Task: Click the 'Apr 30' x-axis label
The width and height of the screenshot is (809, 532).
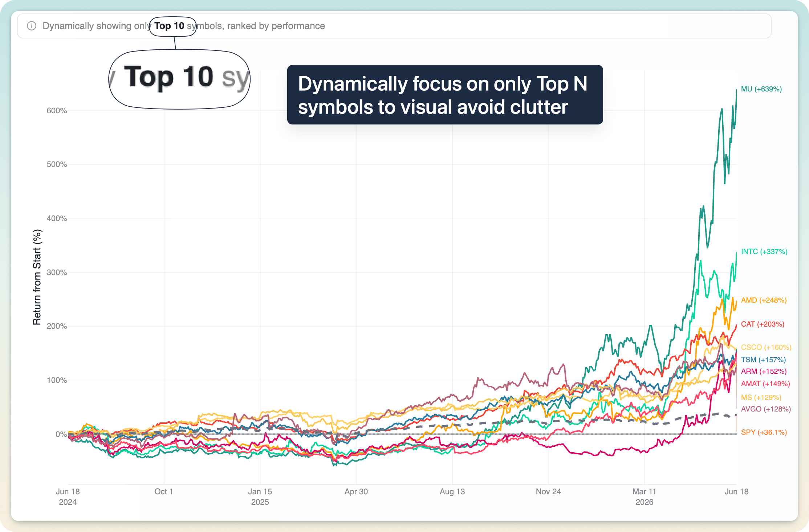Action: [356, 492]
